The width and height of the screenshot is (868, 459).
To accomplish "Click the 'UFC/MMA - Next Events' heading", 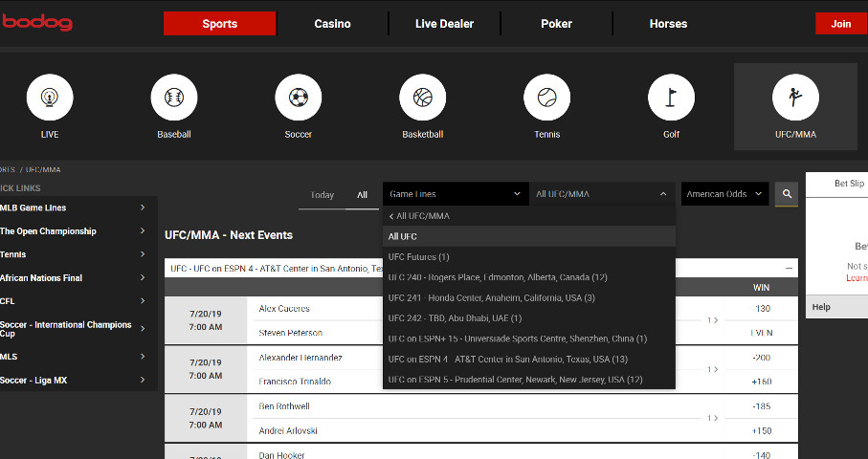I will (x=229, y=235).
